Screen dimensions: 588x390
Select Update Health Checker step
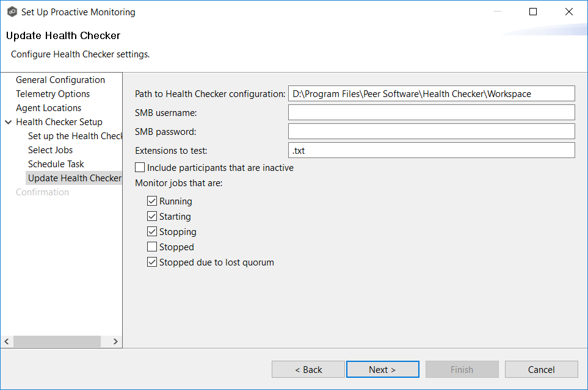point(74,178)
